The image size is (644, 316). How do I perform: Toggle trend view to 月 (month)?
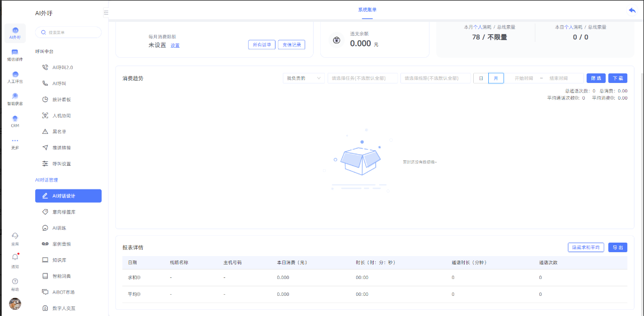coord(496,78)
